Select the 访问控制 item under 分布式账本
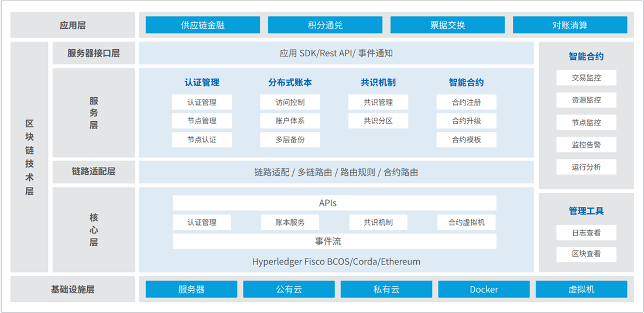 [x=290, y=102]
